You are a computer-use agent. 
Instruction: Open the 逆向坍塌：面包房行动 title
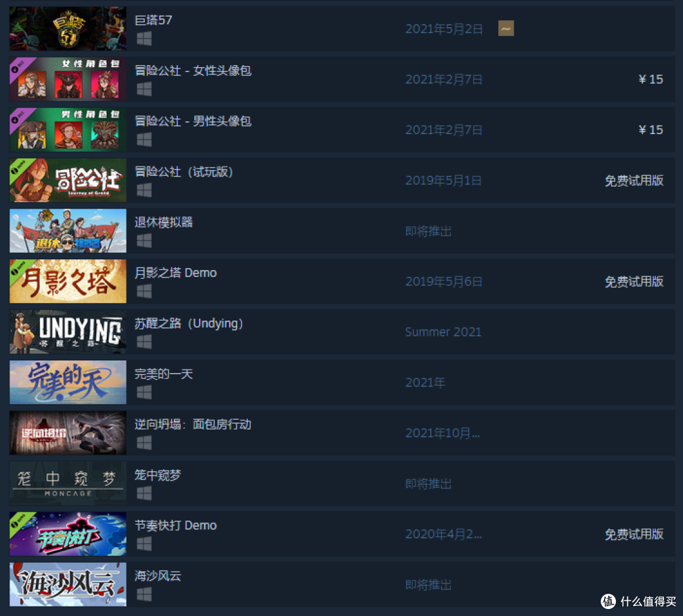click(x=193, y=424)
